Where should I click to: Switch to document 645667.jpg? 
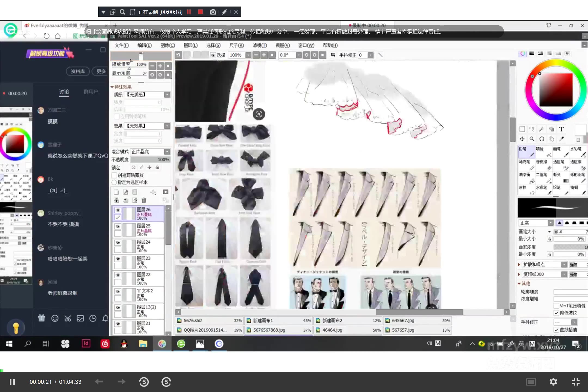click(417, 320)
